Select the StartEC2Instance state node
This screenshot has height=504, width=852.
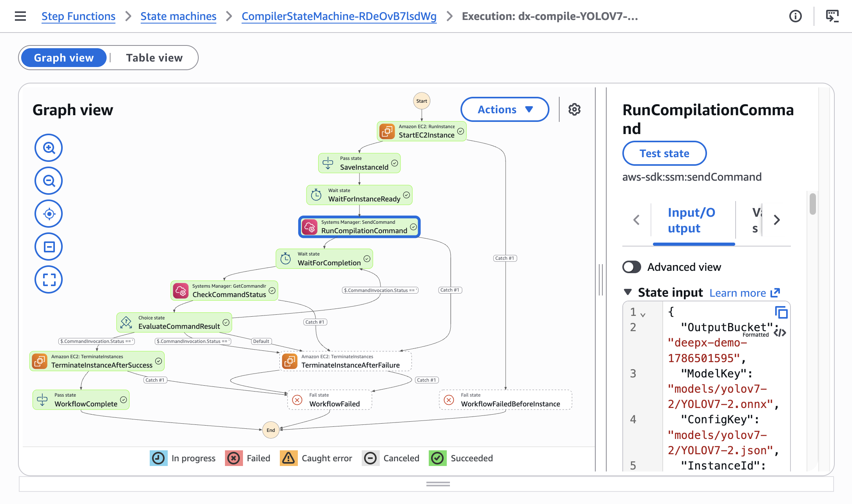(422, 131)
